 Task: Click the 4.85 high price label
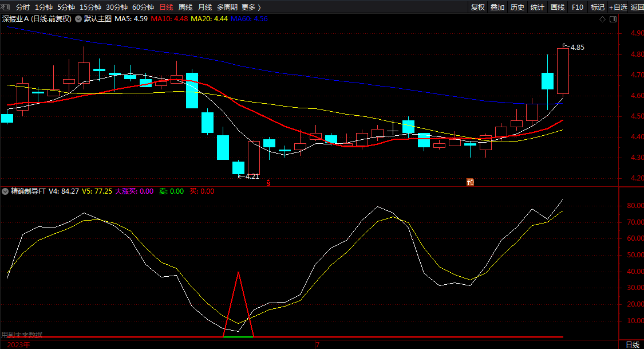pyautogui.click(x=577, y=48)
